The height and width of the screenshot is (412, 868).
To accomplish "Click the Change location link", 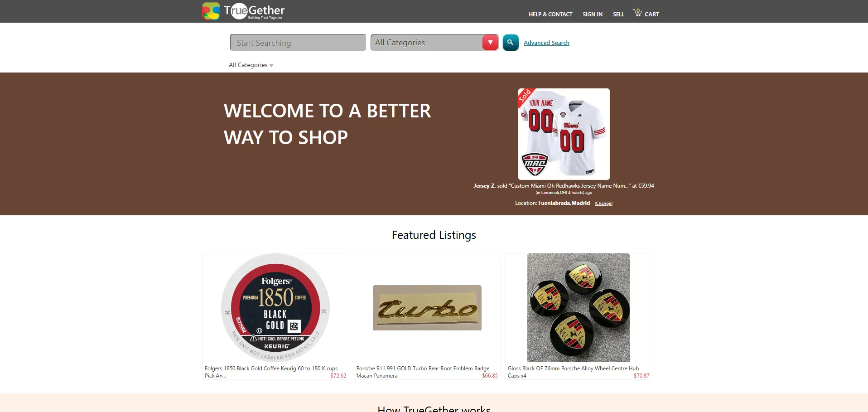I will [x=603, y=204].
